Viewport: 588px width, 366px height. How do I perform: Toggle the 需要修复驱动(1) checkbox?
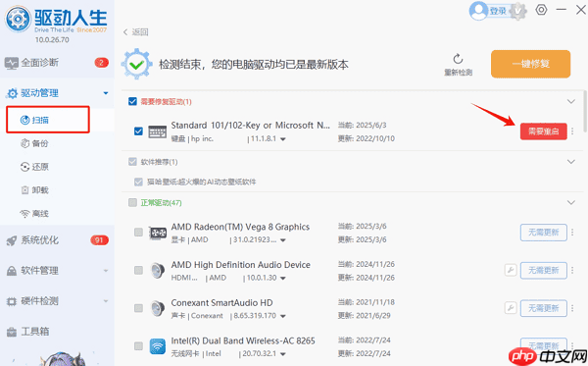132,101
